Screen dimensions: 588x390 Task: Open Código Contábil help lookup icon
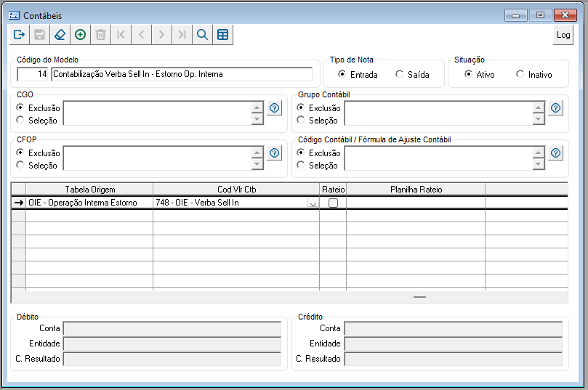556,153
